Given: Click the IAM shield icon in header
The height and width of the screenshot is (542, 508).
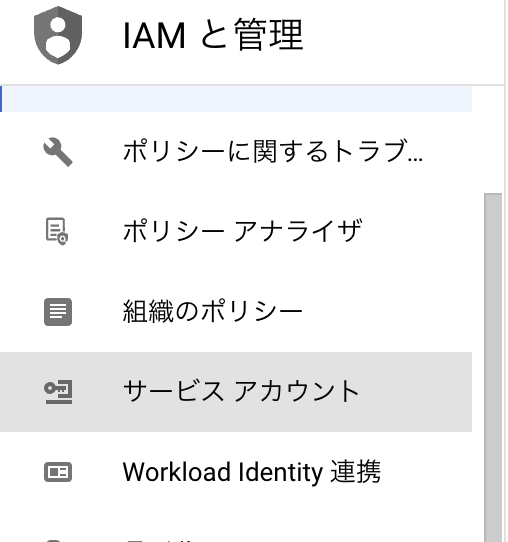Looking at the screenshot, I should 58,35.
